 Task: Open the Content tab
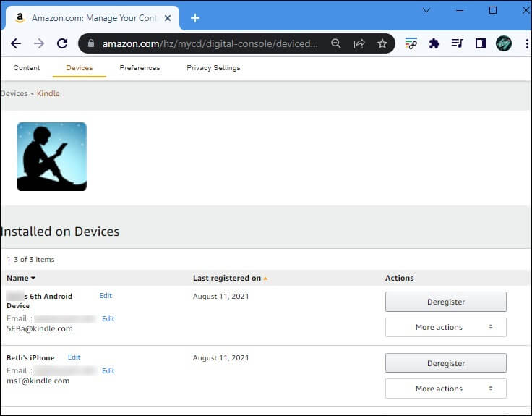[x=27, y=67]
